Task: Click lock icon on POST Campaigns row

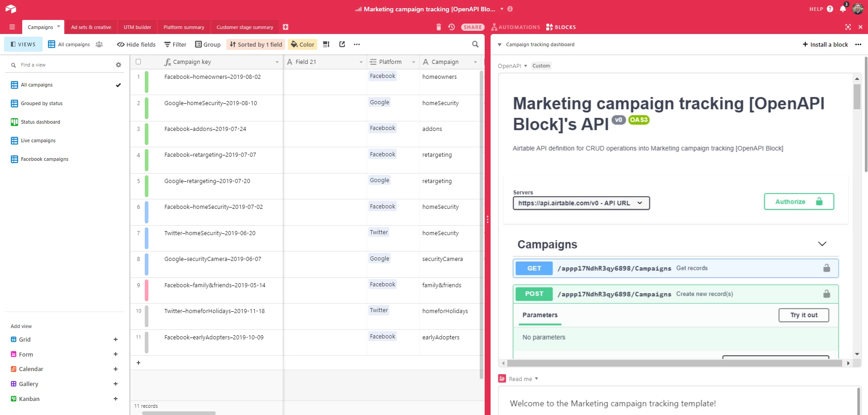Action: pyautogui.click(x=826, y=294)
